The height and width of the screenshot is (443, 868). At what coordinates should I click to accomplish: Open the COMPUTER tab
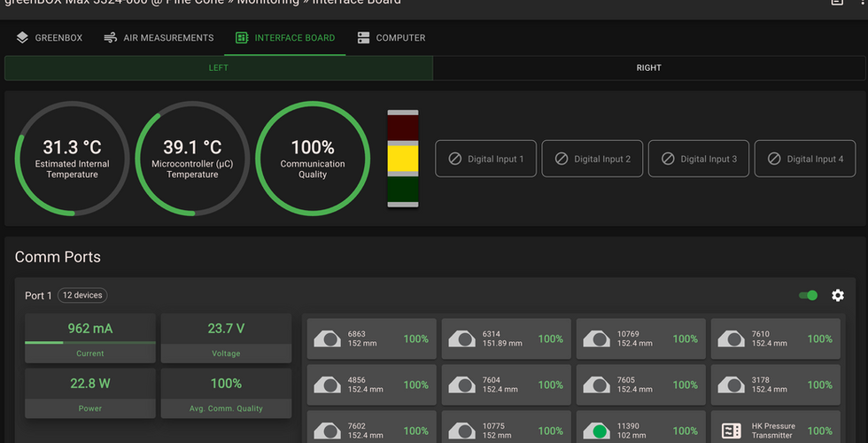391,37
